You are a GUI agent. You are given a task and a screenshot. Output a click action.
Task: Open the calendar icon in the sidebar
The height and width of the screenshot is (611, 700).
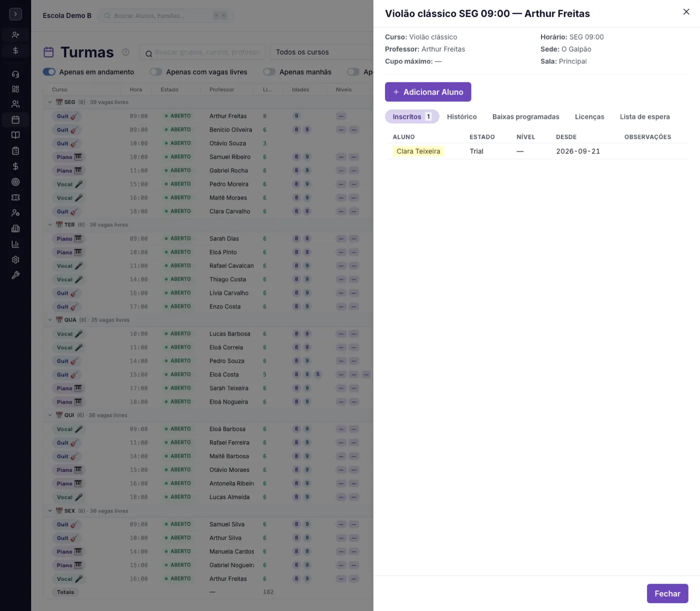coord(15,119)
